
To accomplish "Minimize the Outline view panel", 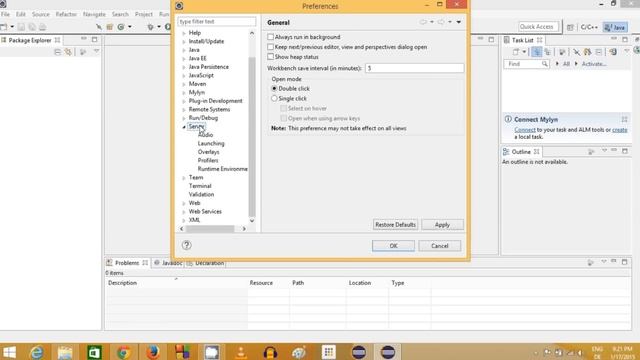I will [614, 151].
